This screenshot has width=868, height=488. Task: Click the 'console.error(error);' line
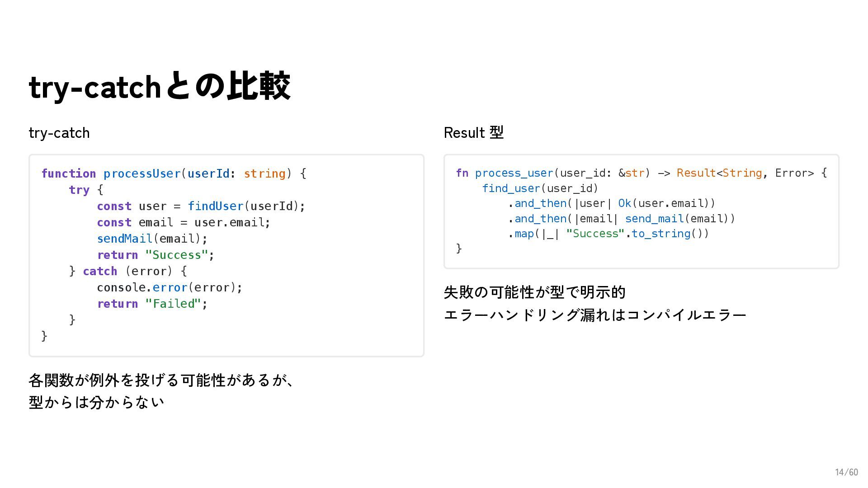click(170, 287)
